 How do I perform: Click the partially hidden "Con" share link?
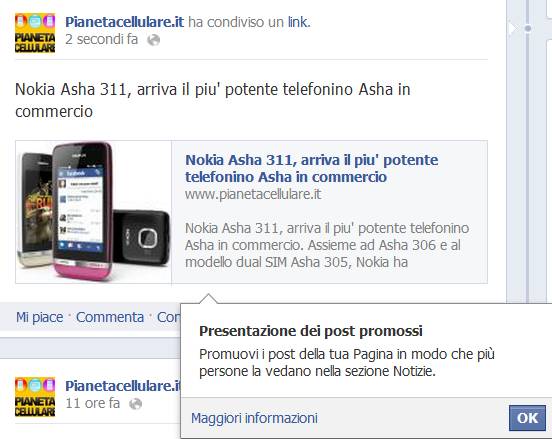168,317
